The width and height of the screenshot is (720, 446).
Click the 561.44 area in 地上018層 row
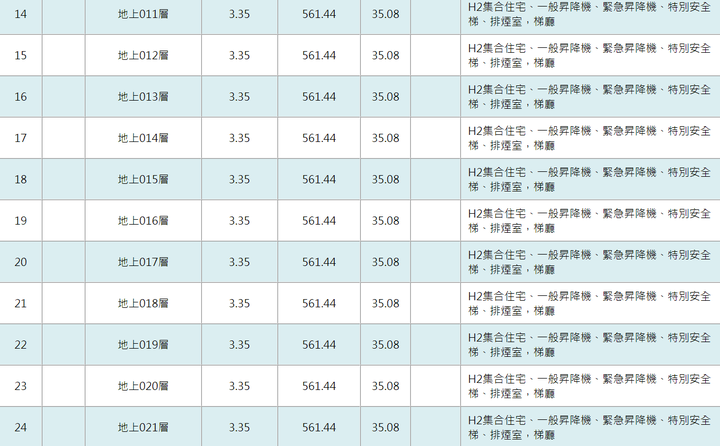[x=319, y=304]
